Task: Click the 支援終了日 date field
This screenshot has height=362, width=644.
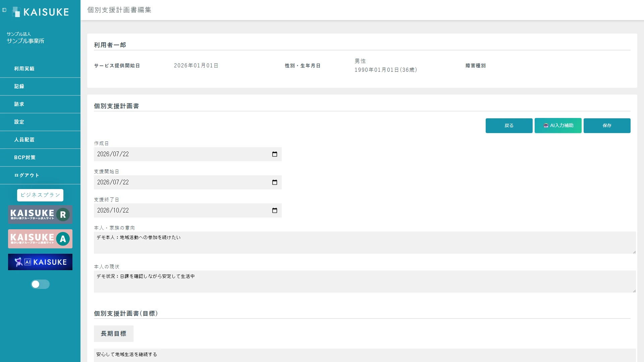Action: (x=188, y=210)
